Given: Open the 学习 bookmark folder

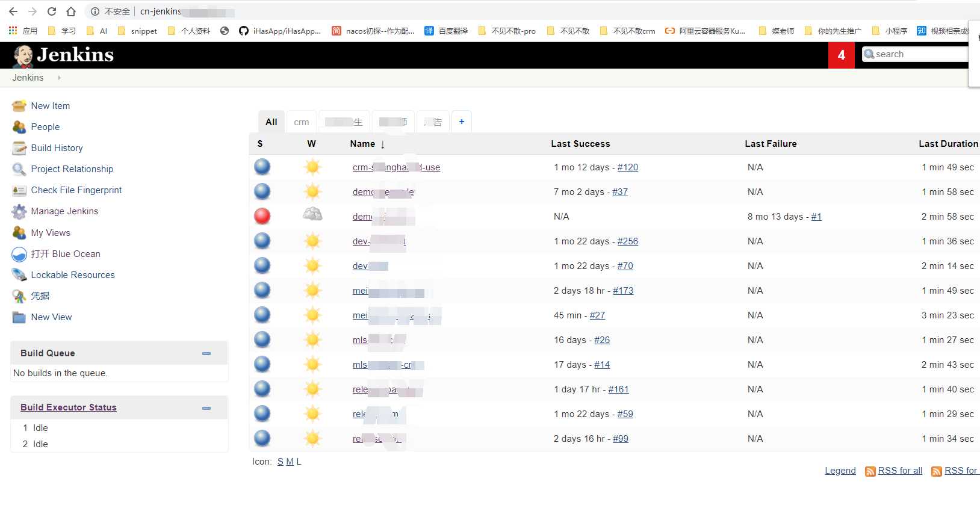Looking at the screenshot, I should (62, 31).
